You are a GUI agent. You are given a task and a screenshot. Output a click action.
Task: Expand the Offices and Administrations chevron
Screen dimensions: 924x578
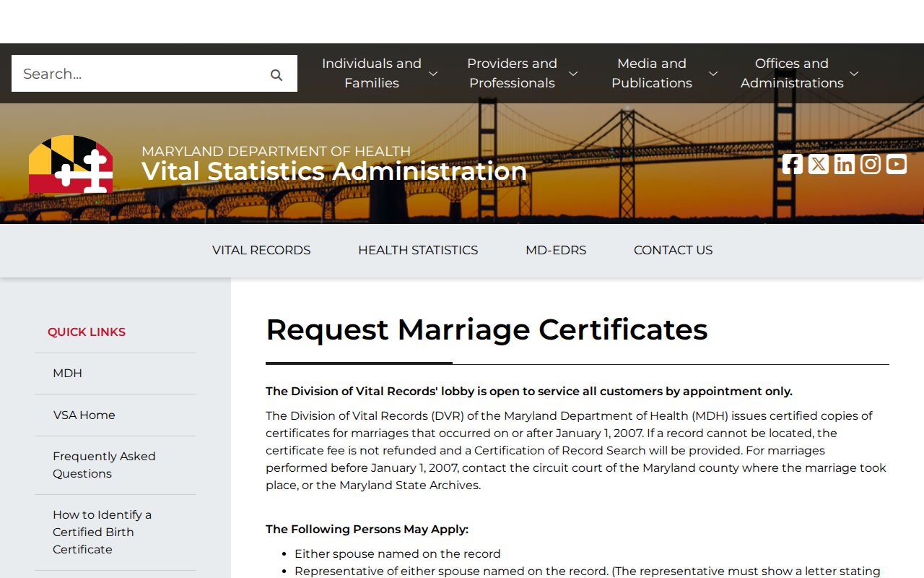tap(854, 74)
